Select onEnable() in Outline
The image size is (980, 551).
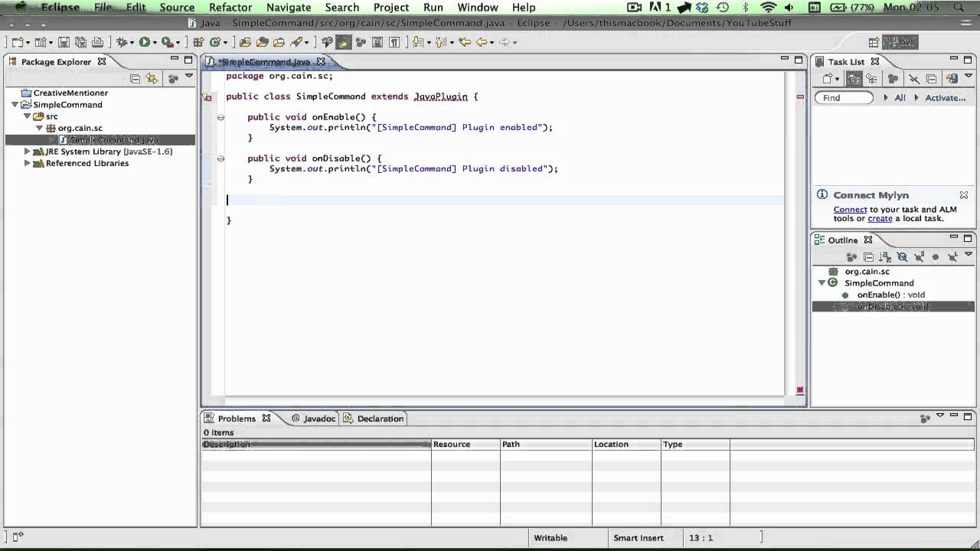click(x=890, y=295)
